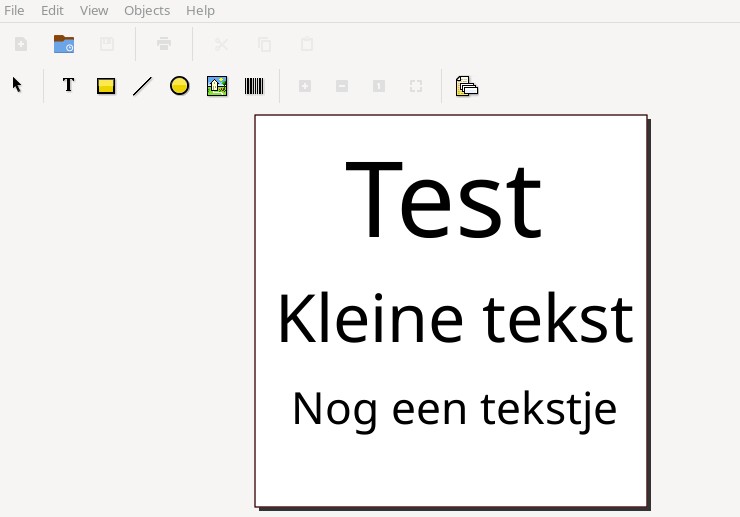
Task: Click the Barcode tool icon
Action: 254,86
